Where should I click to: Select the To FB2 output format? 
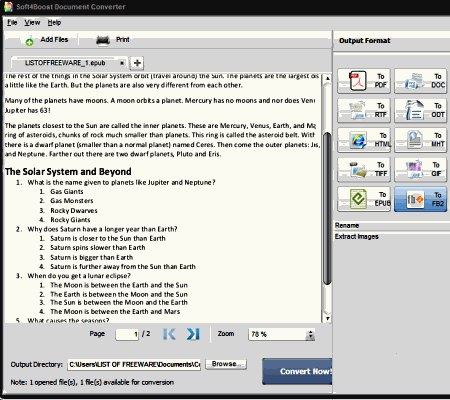(x=421, y=199)
